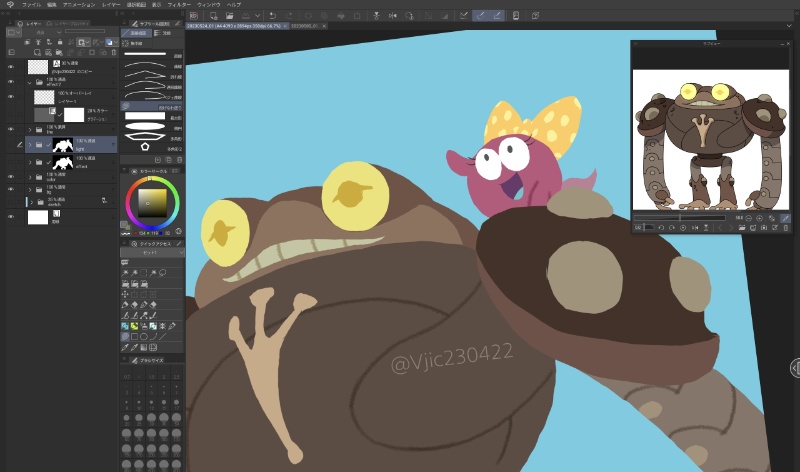Open the ヘルプ menu

(x=233, y=5)
